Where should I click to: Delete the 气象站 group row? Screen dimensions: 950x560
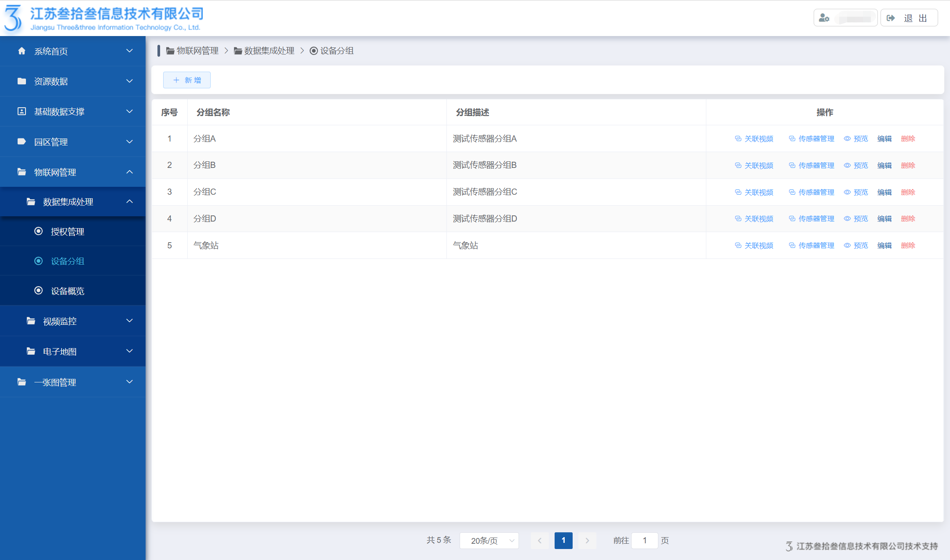[x=908, y=246]
